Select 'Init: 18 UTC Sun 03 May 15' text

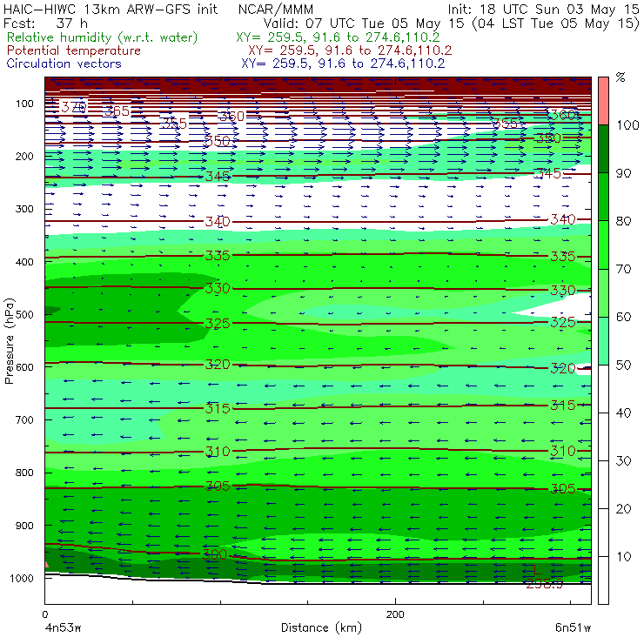(x=543, y=9)
